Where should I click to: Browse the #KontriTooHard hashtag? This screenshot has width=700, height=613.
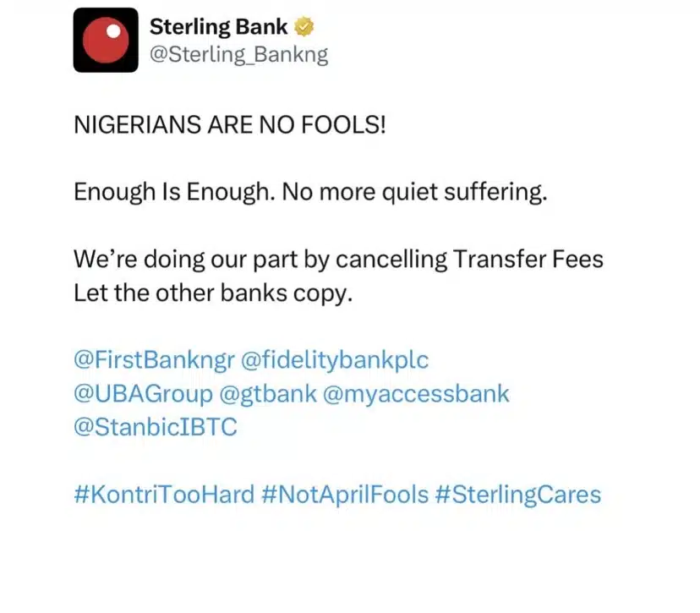(x=164, y=494)
